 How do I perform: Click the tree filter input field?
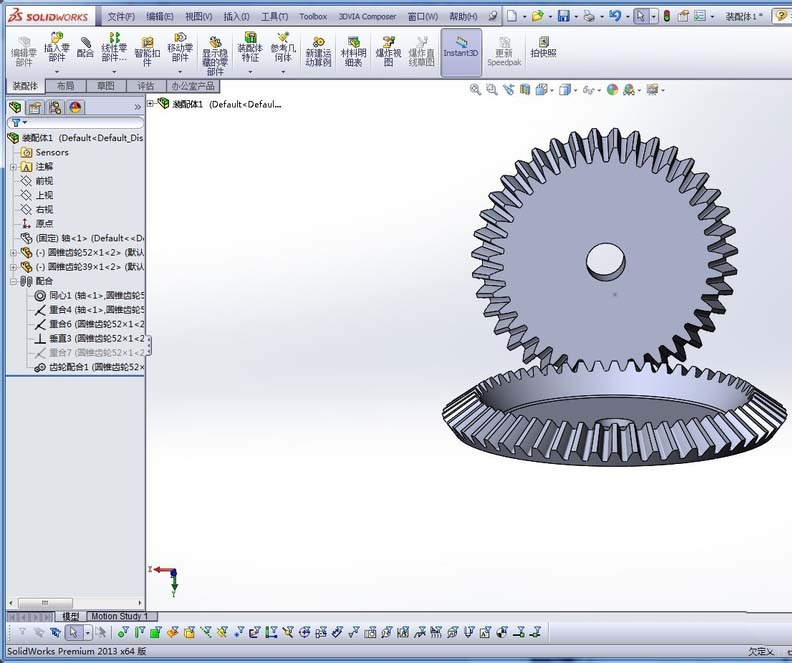click(x=76, y=123)
